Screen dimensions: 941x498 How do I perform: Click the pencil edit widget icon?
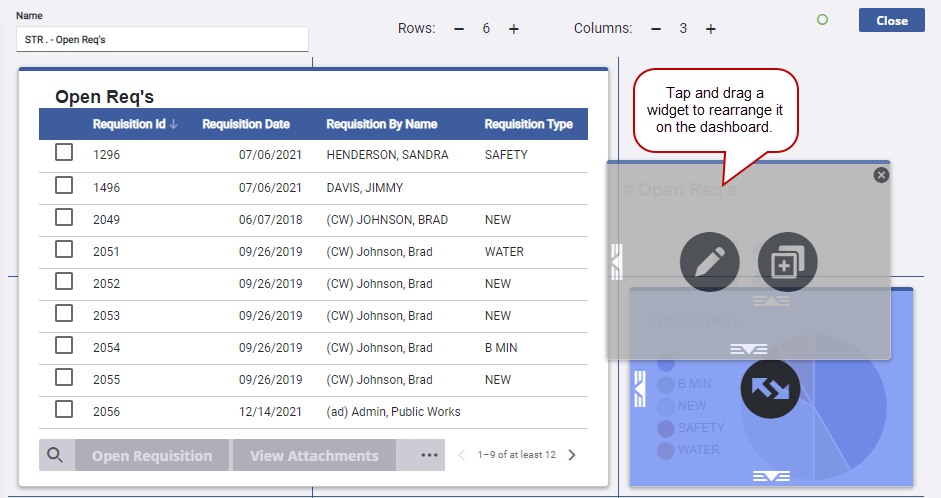point(709,263)
